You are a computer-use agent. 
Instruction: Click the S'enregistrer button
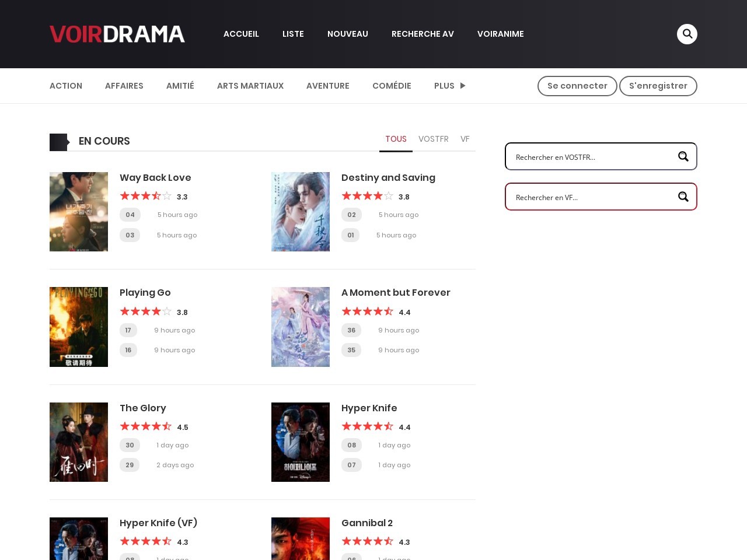pos(658,86)
